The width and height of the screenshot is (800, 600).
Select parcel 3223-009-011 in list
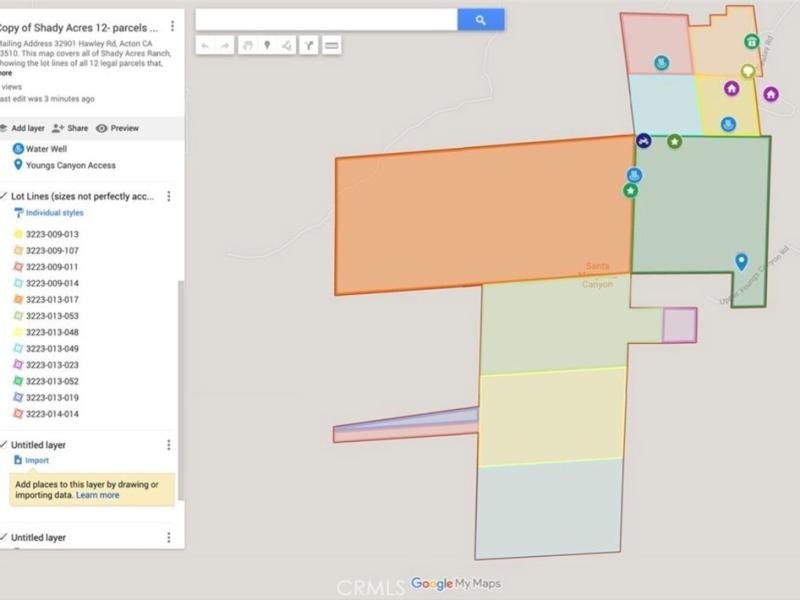click(46, 267)
